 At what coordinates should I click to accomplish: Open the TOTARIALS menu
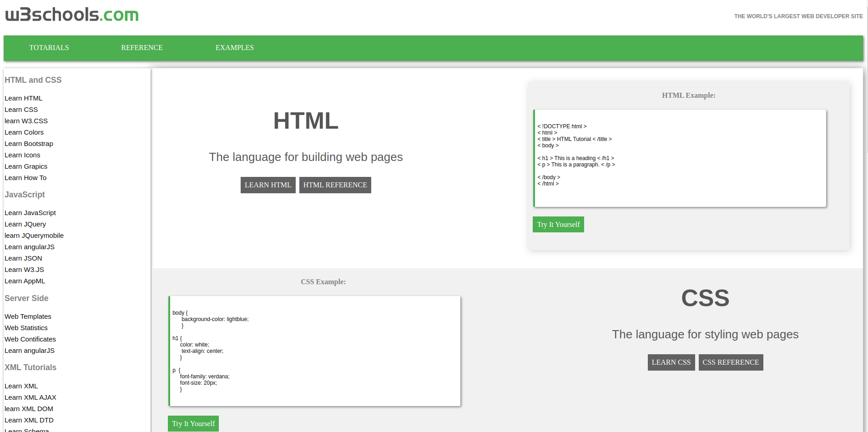click(49, 47)
